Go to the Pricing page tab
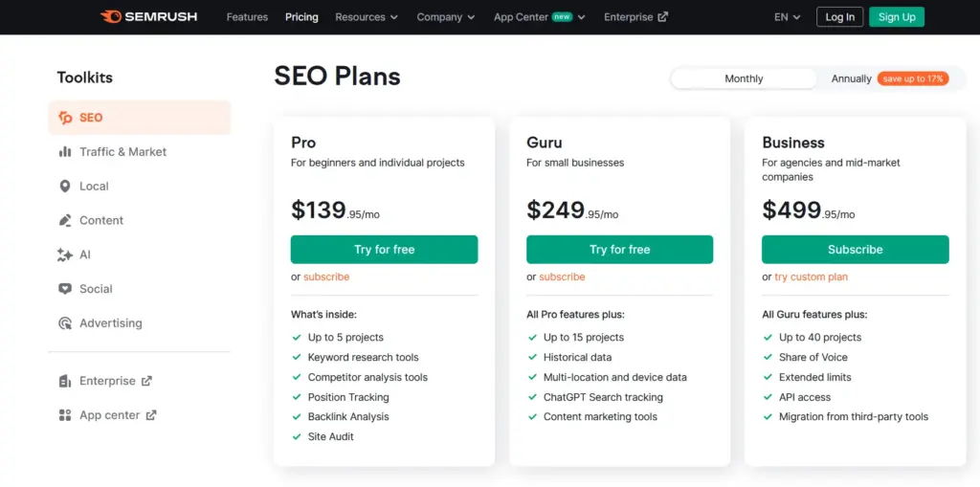This screenshot has height=487, width=980. pyautogui.click(x=301, y=17)
